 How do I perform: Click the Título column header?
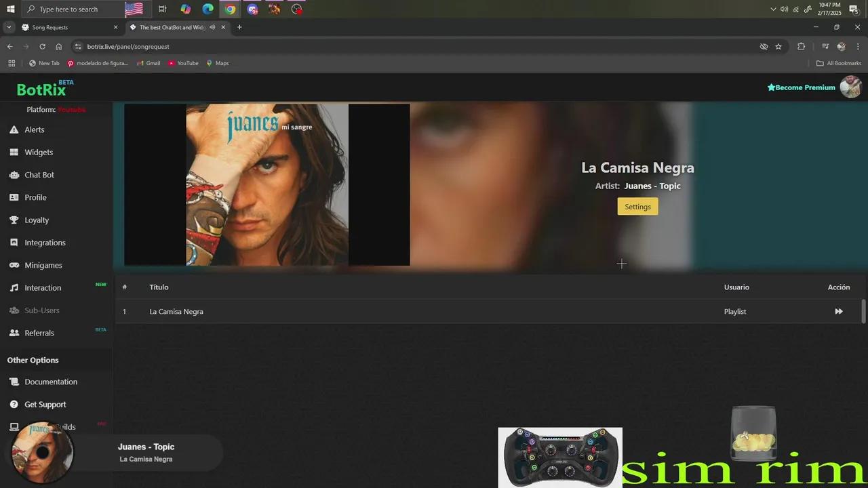[x=159, y=287]
